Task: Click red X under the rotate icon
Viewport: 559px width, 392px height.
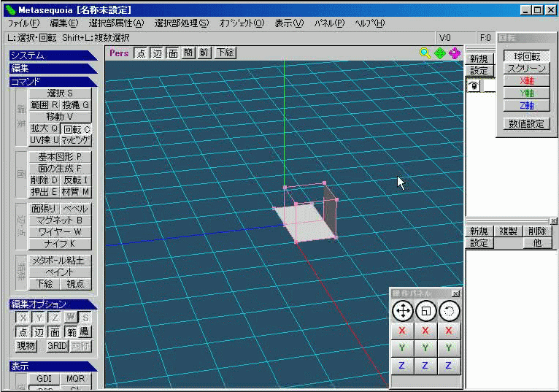Action: 449,331
